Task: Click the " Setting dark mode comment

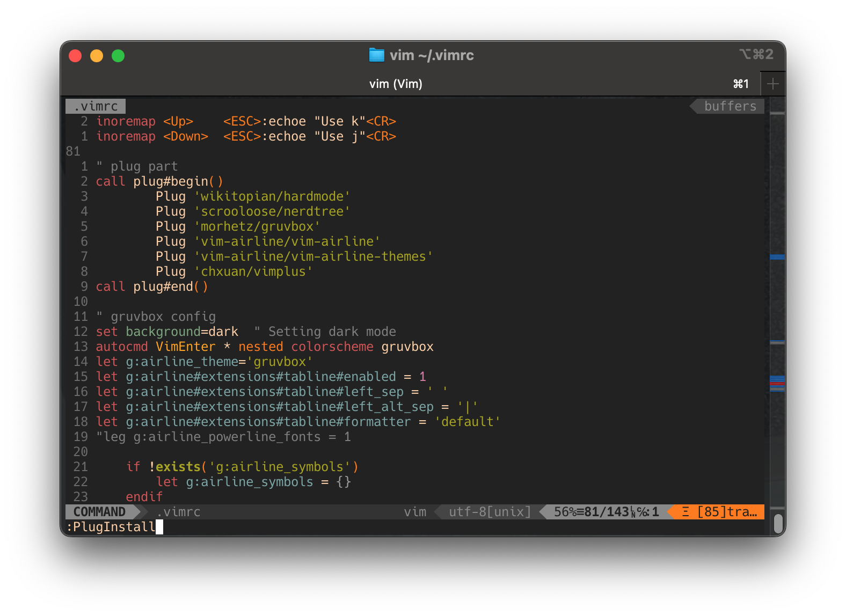Action: tap(325, 332)
